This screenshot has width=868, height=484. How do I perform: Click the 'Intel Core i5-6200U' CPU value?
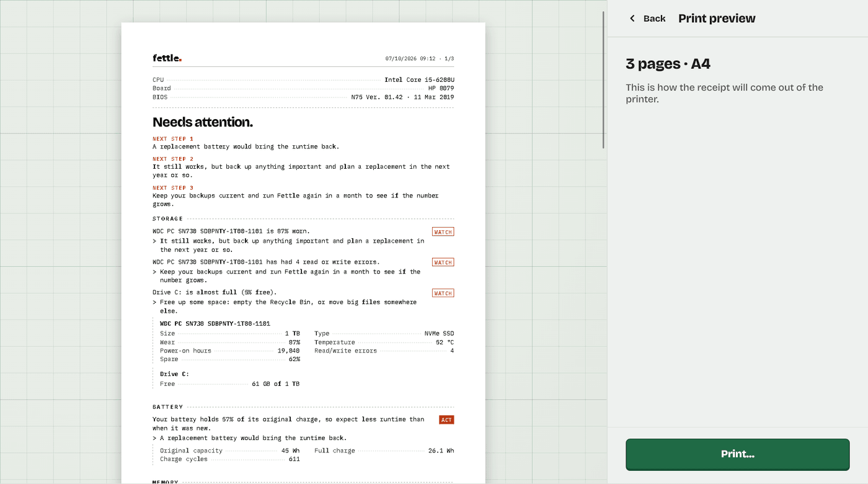click(x=419, y=80)
